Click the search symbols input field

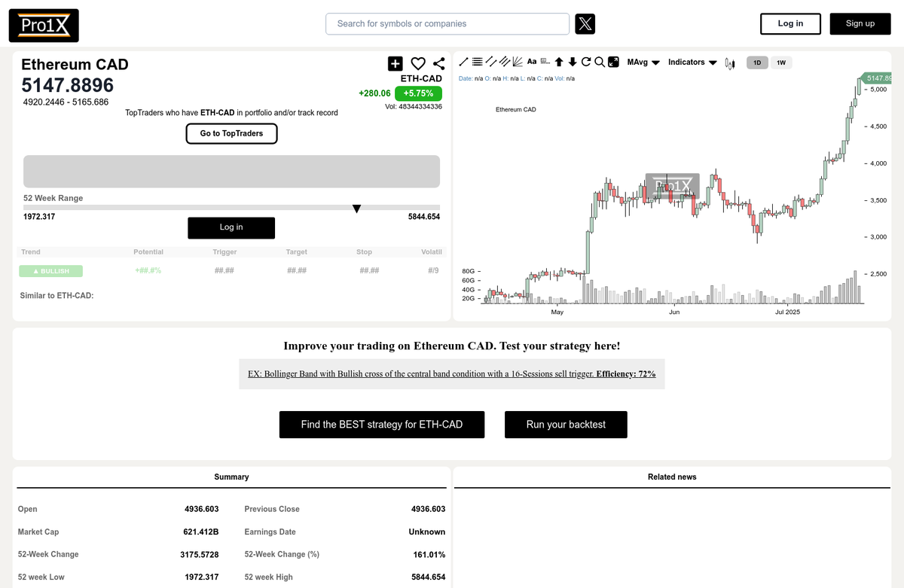(x=447, y=24)
